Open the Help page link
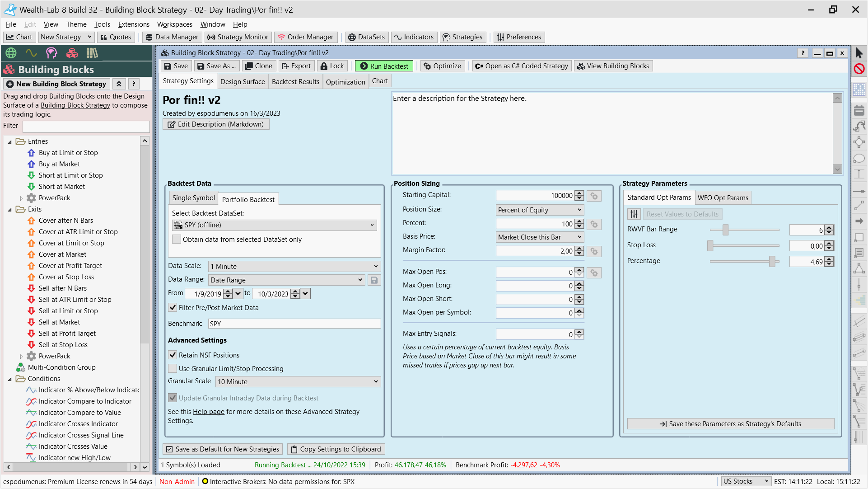This screenshot has height=489, width=868. pyautogui.click(x=208, y=412)
